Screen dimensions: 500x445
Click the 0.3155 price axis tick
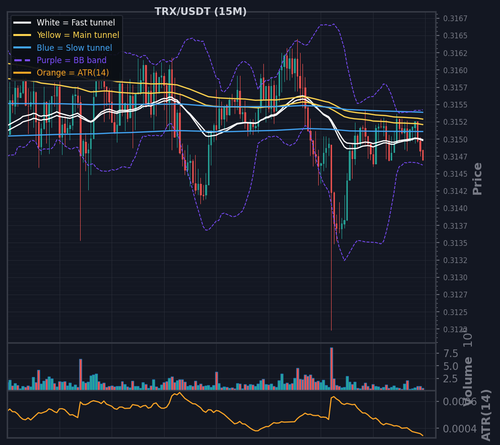pyautogui.click(x=455, y=105)
